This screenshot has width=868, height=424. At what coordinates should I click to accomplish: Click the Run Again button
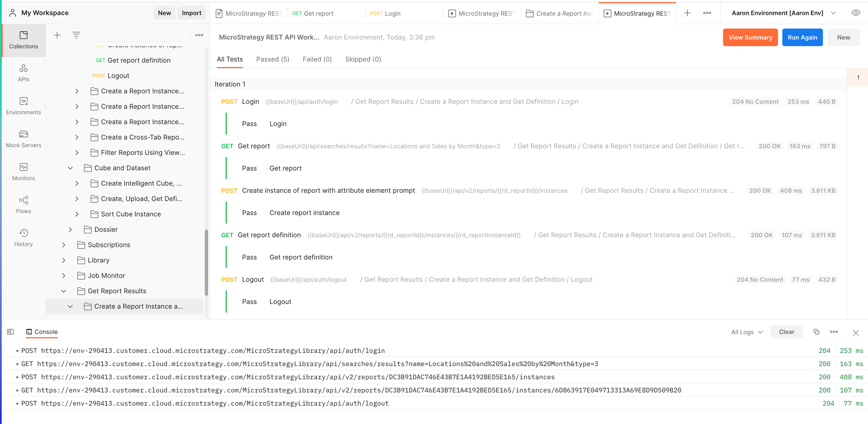(802, 37)
